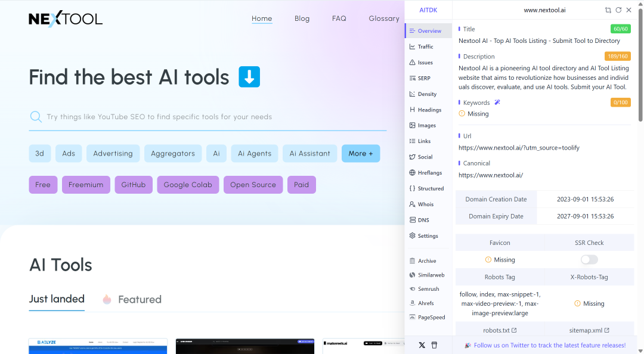This screenshot has width=644, height=354.
Task: Open sitemap.xml link
Action: coord(589,330)
